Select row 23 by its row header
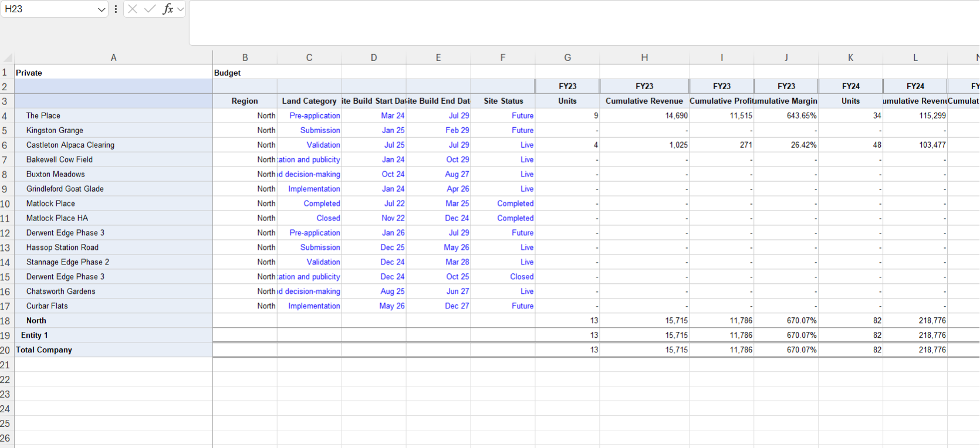This screenshot has height=448, width=980. pos(6,394)
